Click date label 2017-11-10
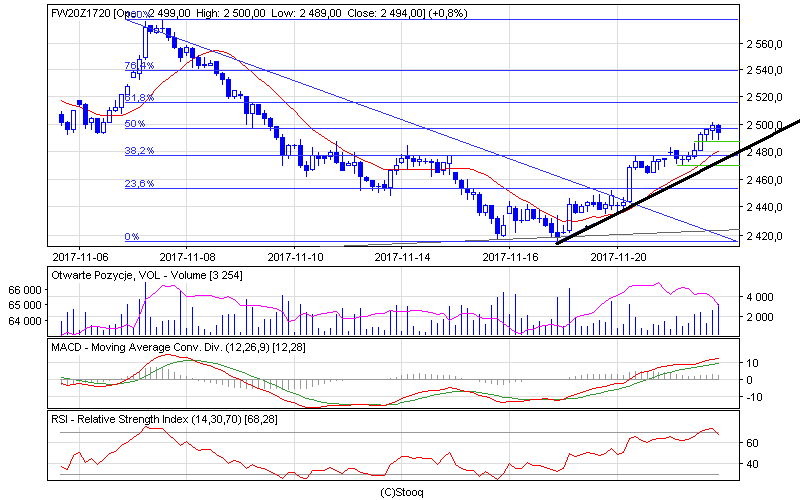This screenshot has height=500, width=800. pos(295,257)
